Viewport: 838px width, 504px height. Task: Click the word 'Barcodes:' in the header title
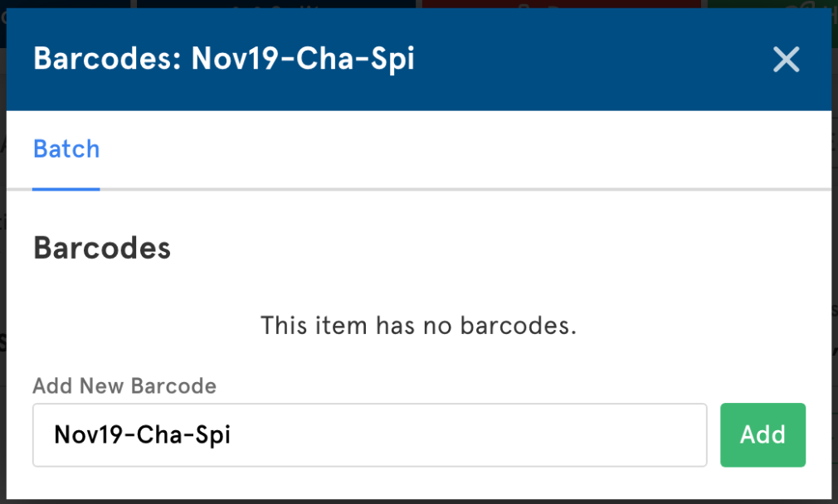(107, 59)
